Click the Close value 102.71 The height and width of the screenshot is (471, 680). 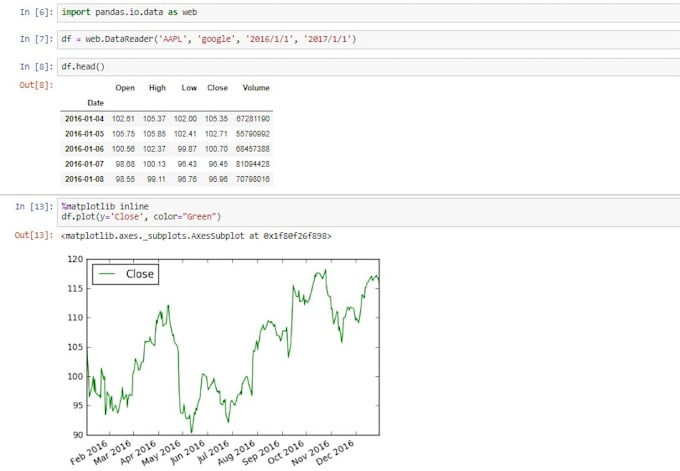point(216,134)
